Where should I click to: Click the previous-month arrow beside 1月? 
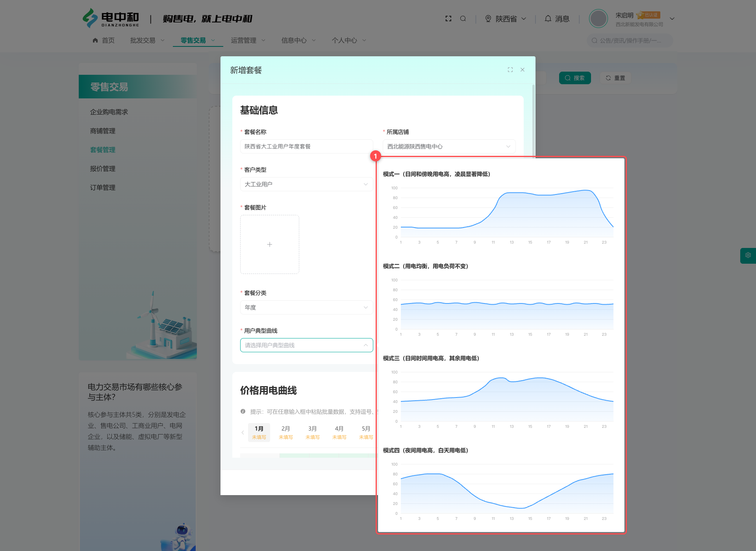[243, 433]
